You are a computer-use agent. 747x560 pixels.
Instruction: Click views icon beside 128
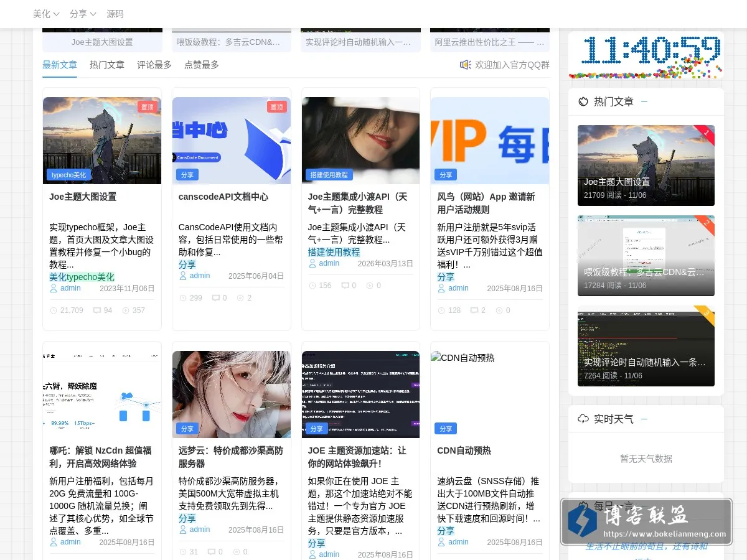coord(441,310)
